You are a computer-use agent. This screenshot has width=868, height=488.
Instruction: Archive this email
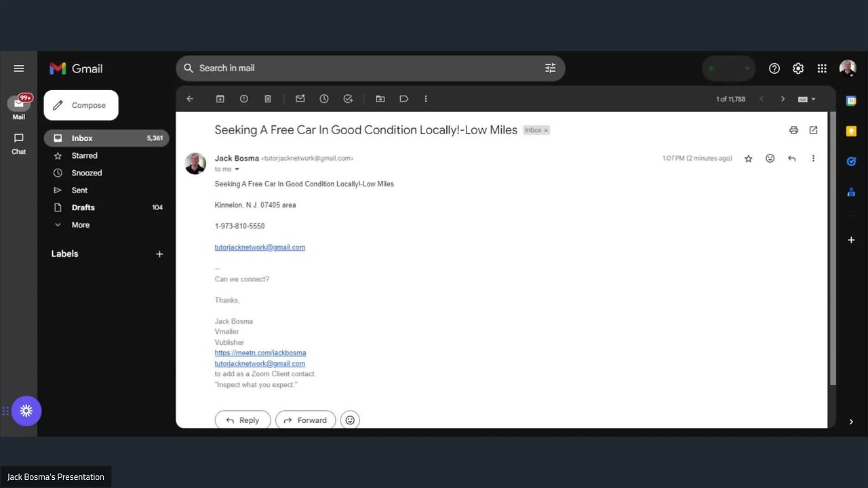[x=220, y=99]
